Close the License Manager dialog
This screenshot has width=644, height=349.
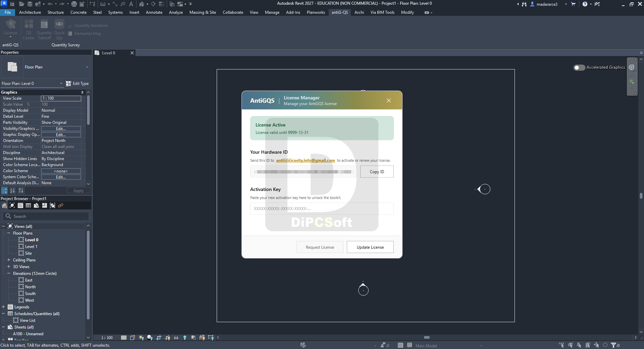pos(389,101)
